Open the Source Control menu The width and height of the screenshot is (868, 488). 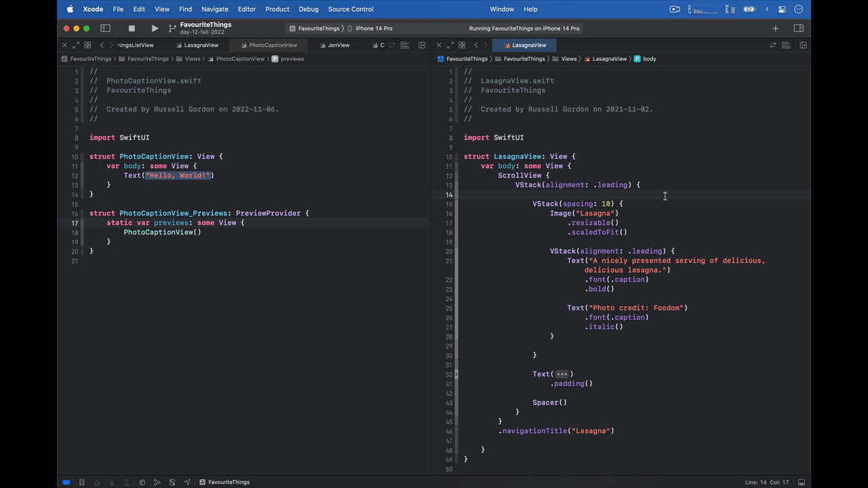pyautogui.click(x=351, y=9)
